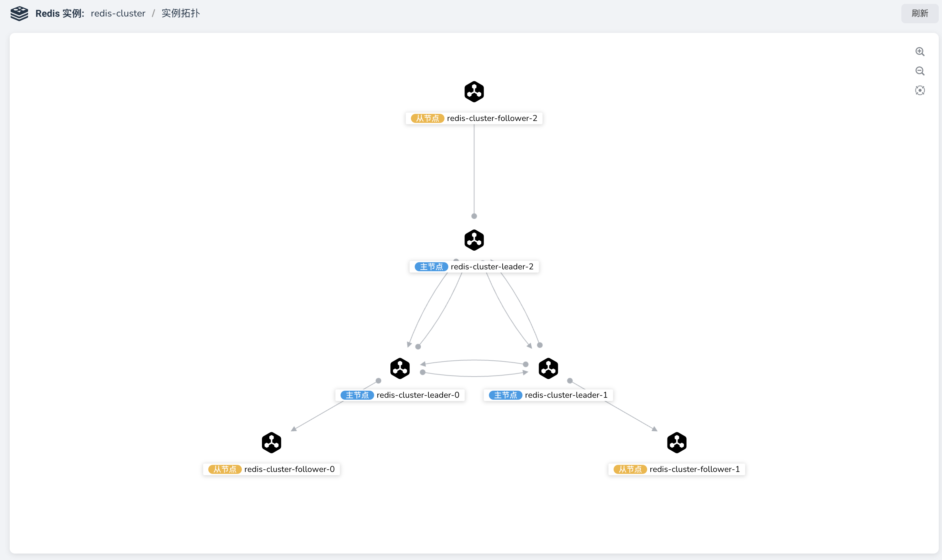
Task: Click the zoom out magnifier icon
Action: tap(919, 70)
